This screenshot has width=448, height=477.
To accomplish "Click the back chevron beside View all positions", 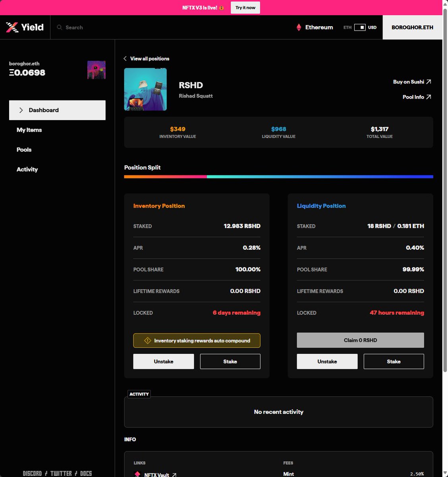I will pyautogui.click(x=125, y=58).
